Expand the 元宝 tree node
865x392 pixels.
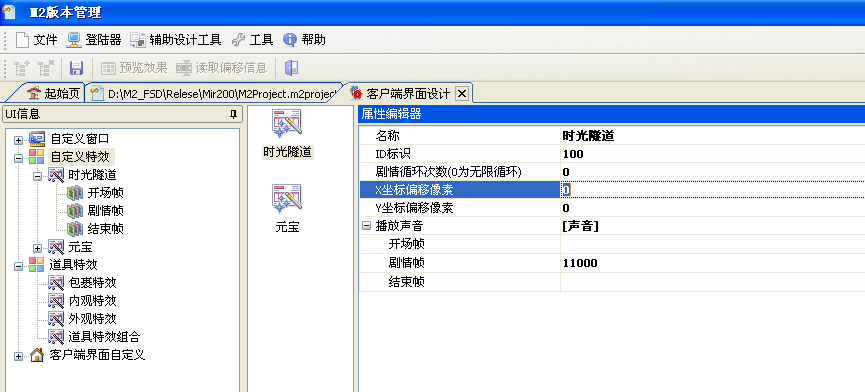click(x=37, y=248)
